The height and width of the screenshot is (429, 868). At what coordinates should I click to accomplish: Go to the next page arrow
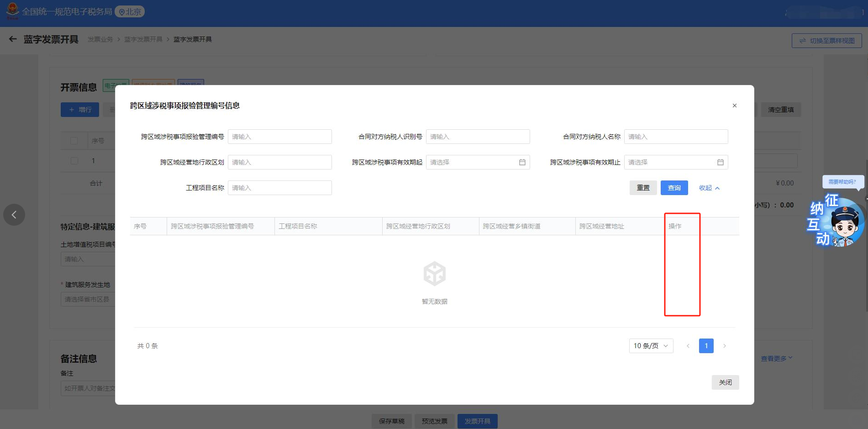click(724, 346)
